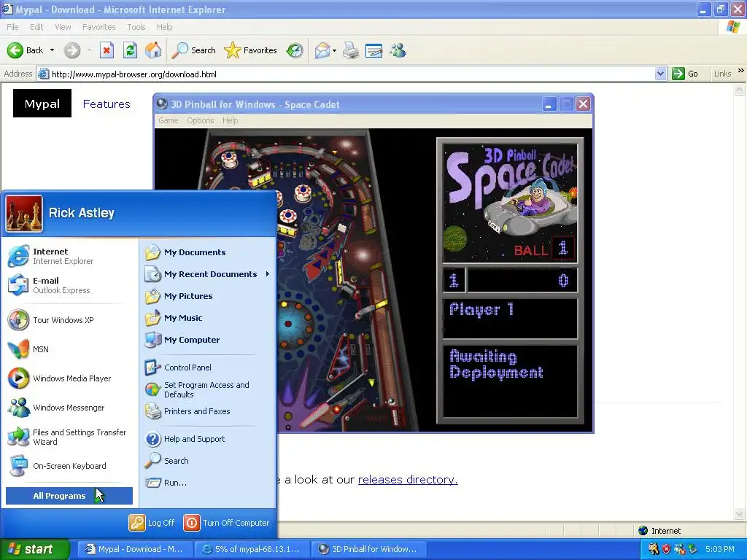Click the Rick Astley user picture
747x560 pixels.
pos(24,214)
